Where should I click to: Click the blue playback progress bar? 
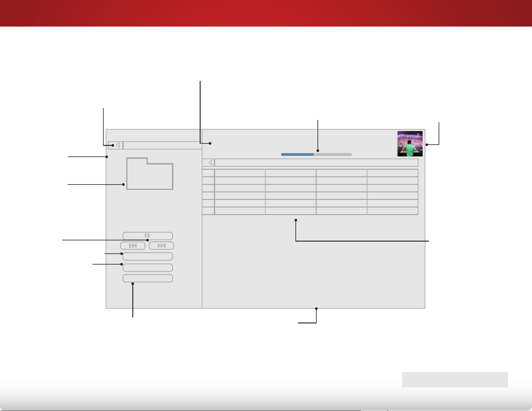[x=316, y=154]
